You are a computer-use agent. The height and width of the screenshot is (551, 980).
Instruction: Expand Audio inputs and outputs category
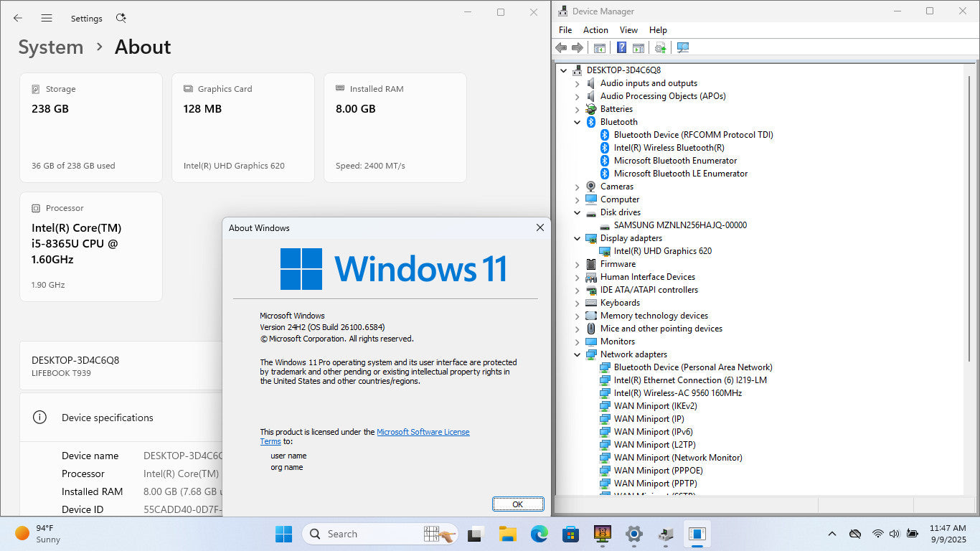click(x=577, y=83)
